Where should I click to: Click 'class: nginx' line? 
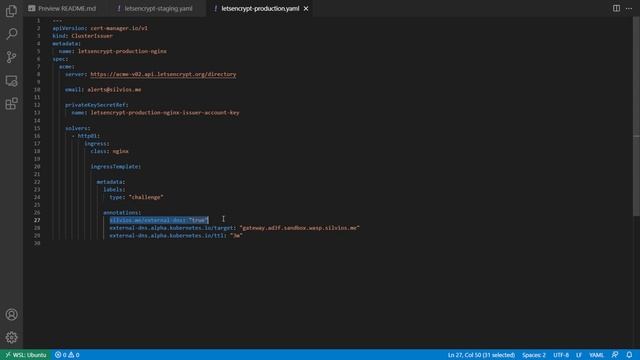click(109, 151)
